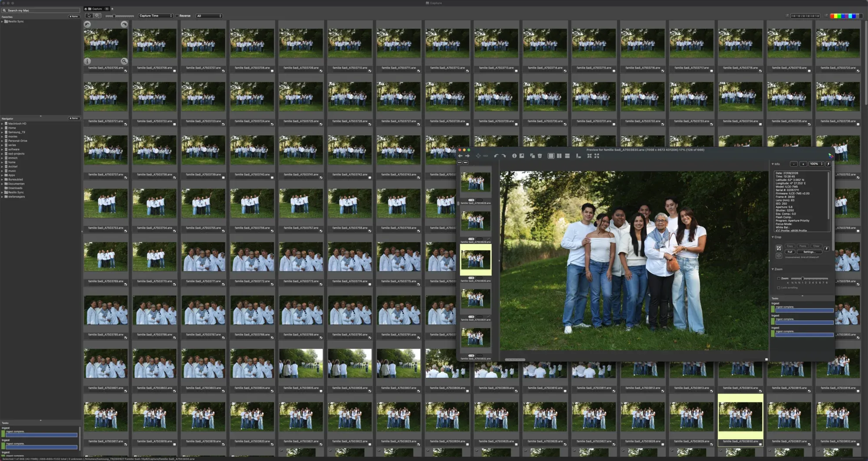Rotate photo counterclockwise in Preview toolbar

pyautogui.click(x=496, y=156)
